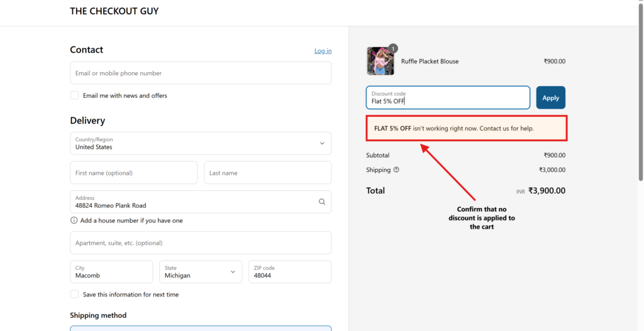Click the item quantity badge on blouse image
Image resolution: width=644 pixels, height=331 pixels.
393,48
